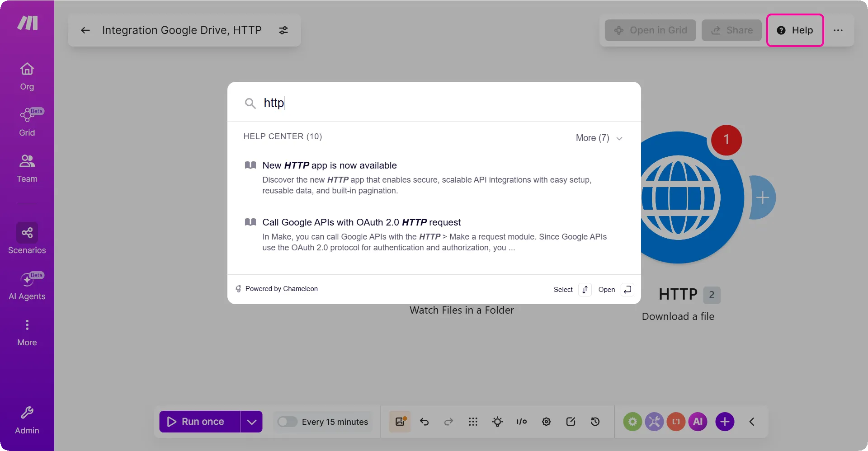Click the scenario title Integration Google Drive, HTTP

pyautogui.click(x=182, y=30)
